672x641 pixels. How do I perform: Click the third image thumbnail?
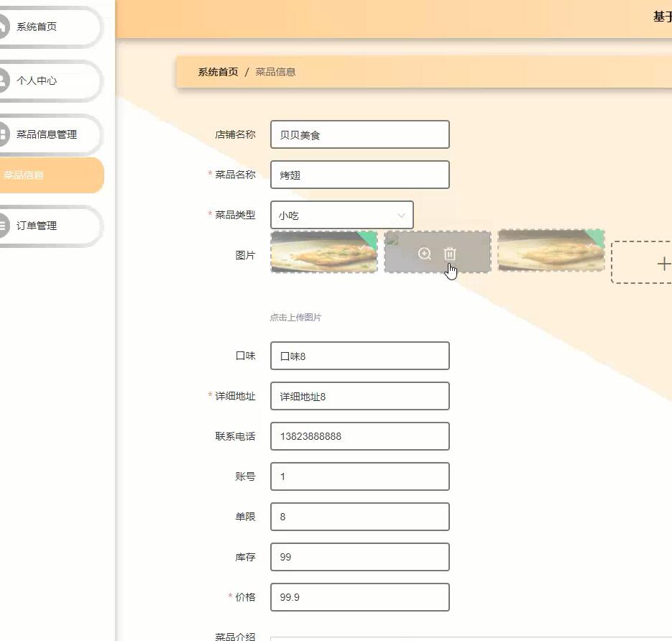(x=551, y=253)
